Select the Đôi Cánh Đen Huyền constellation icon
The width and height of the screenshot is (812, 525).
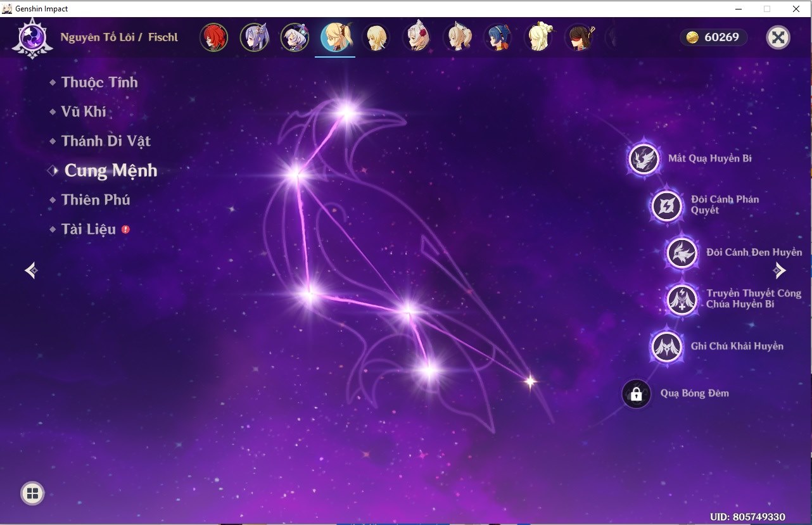[x=682, y=253]
